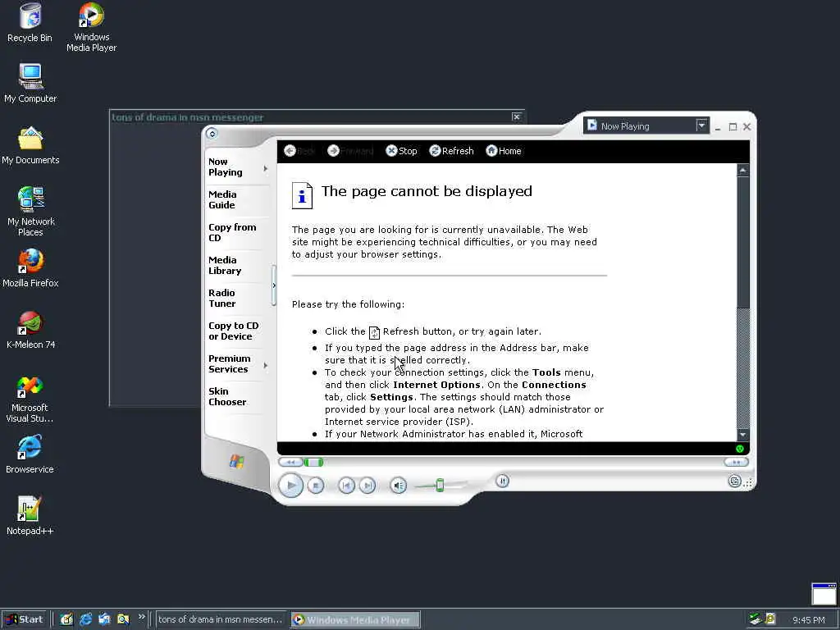Open Copy to CD or Device

point(234,331)
